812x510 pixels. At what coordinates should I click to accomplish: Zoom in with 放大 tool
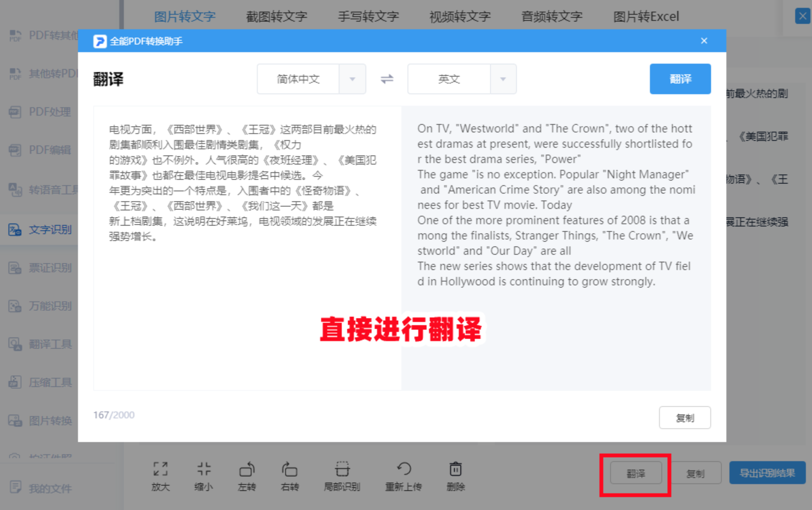click(161, 476)
